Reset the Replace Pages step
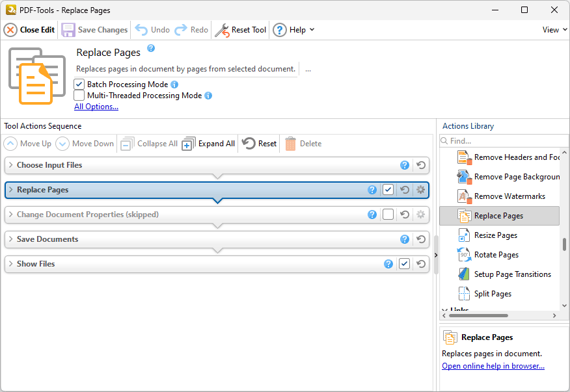This screenshot has width=570, height=392. (x=405, y=190)
